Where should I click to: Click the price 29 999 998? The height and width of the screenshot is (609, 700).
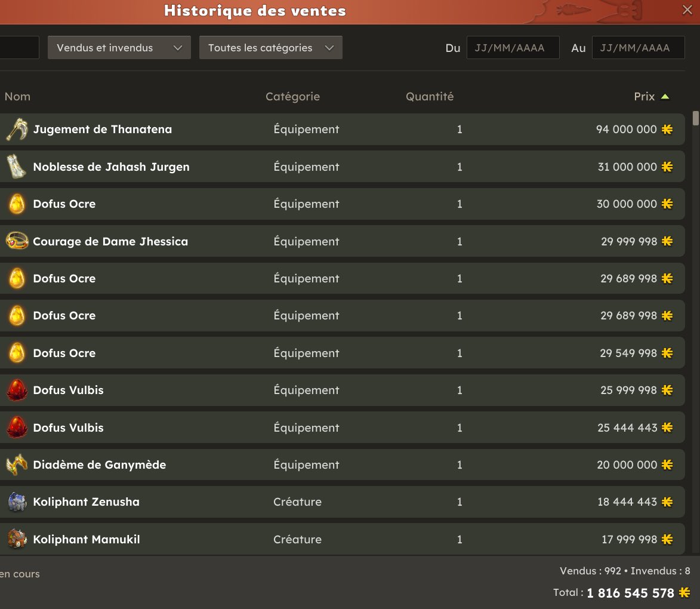[629, 241]
